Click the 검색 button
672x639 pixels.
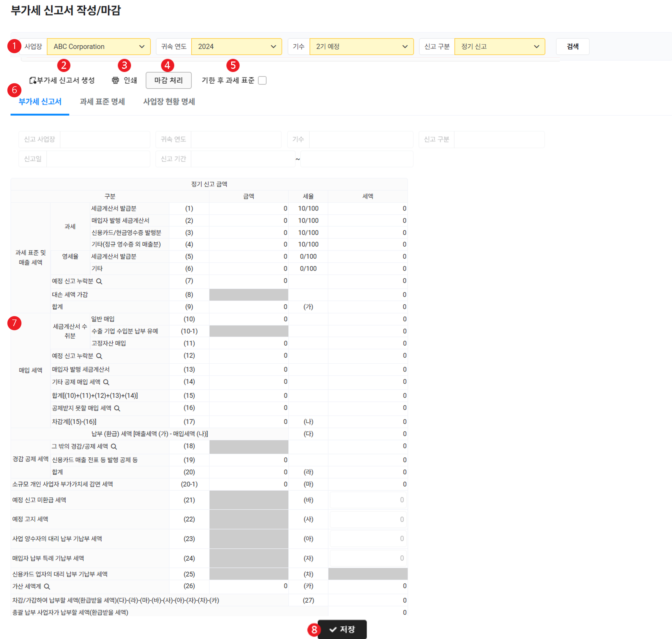pos(572,47)
